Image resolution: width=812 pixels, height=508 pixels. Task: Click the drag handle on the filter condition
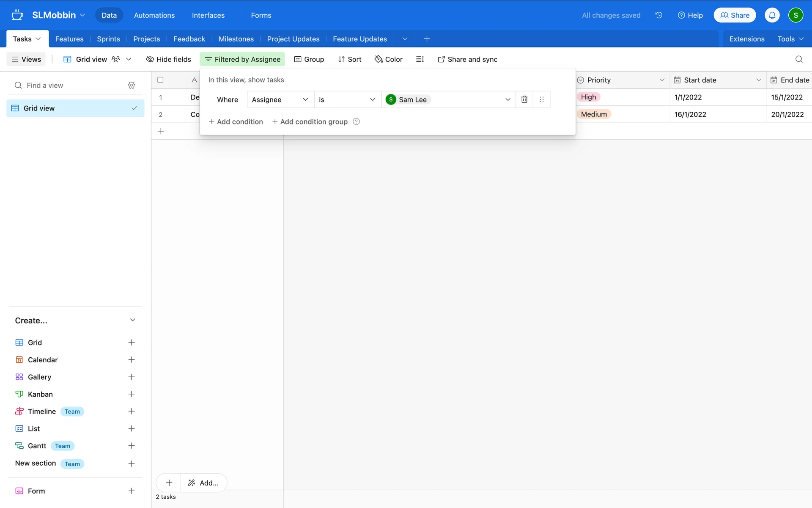tap(542, 99)
